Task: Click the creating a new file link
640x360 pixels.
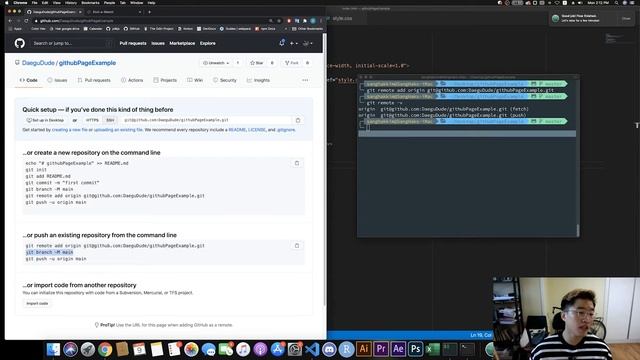Action: [x=70, y=130]
